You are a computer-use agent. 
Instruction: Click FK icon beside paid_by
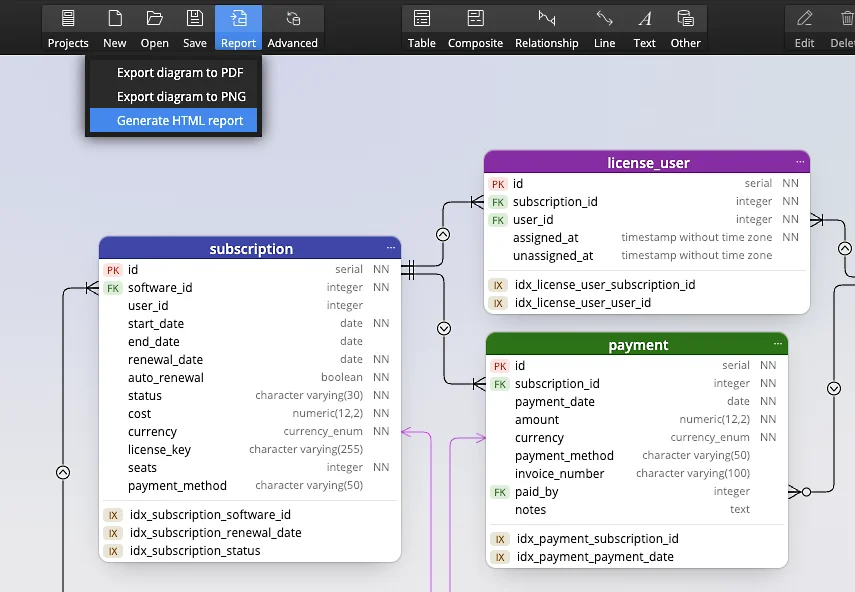pos(500,492)
